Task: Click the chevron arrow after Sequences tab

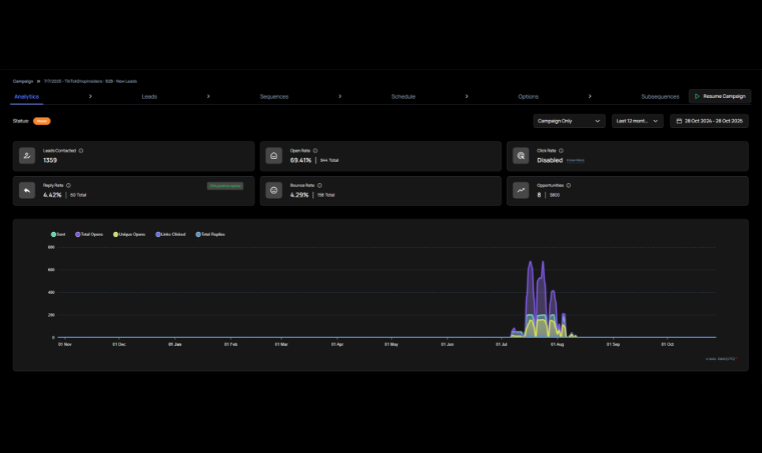Action: click(x=340, y=96)
